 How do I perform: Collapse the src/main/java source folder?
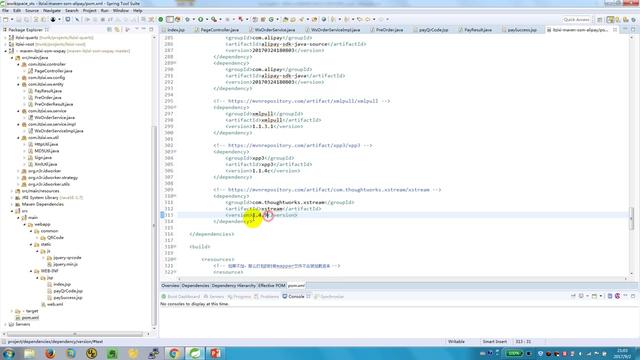tap(12, 58)
